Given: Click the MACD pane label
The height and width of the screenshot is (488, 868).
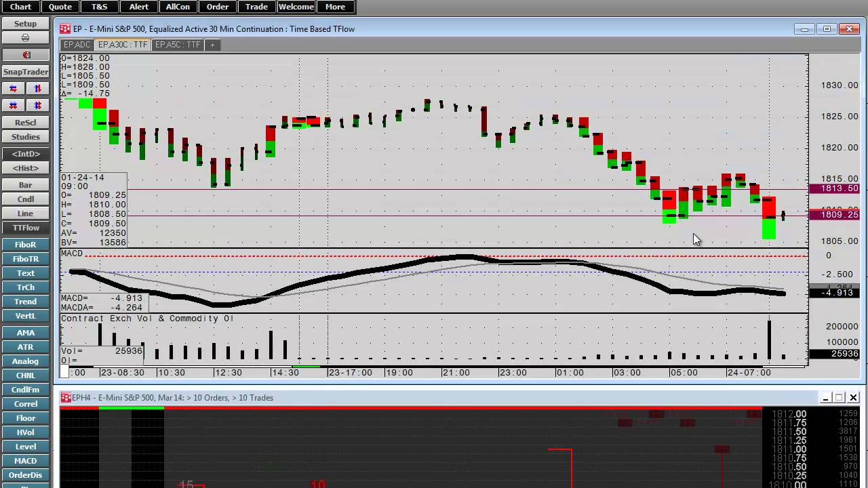Looking at the screenshot, I should tap(72, 253).
